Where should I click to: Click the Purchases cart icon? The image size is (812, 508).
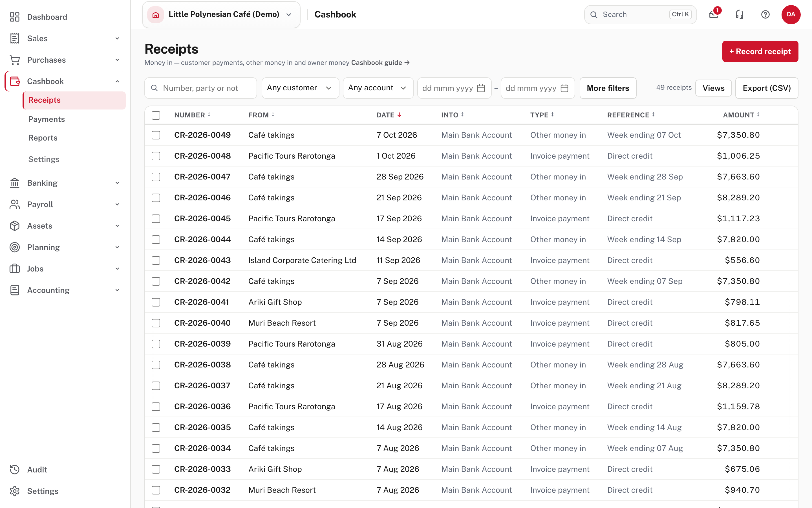coord(14,60)
